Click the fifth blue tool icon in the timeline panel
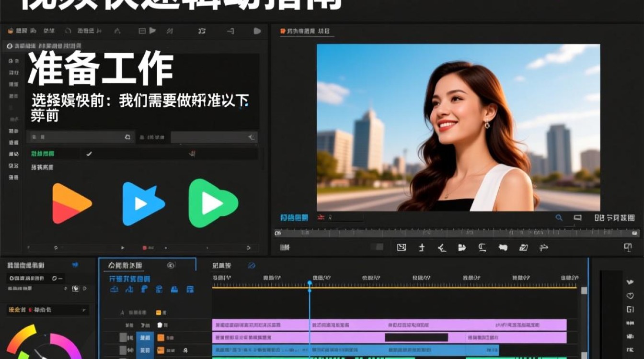This screenshot has width=644, height=359. point(174,289)
